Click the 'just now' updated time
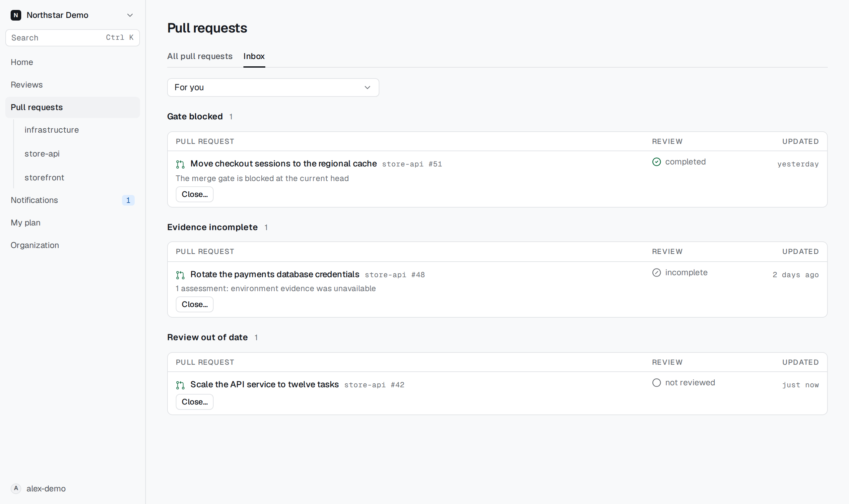 click(801, 385)
